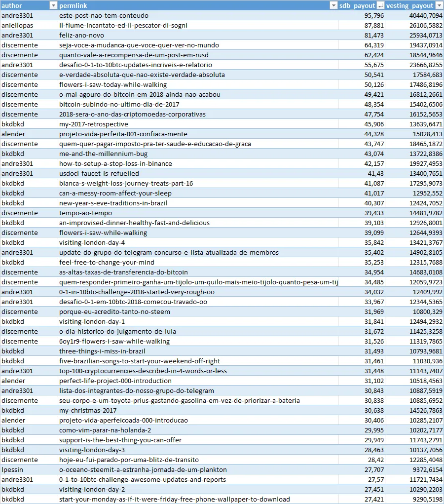Select cell como-vim-parar-na-holanda-2
This screenshot has width=444, height=504.
click(x=198, y=430)
